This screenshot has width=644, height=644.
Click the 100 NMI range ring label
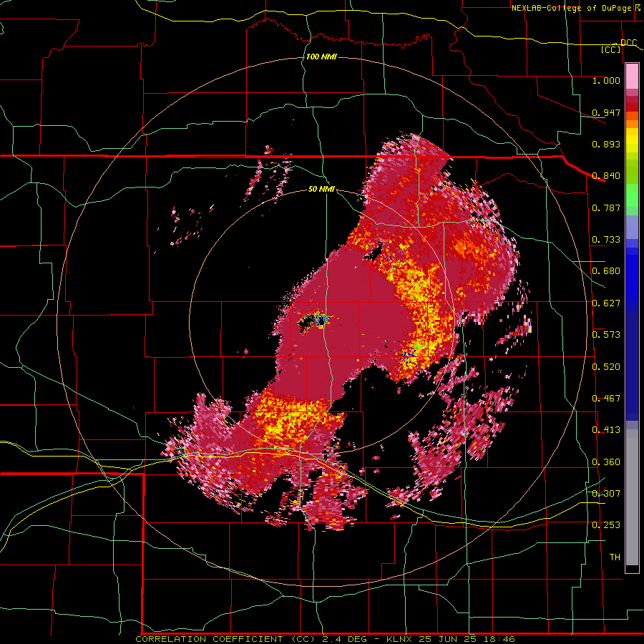pyautogui.click(x=321, y=57)
